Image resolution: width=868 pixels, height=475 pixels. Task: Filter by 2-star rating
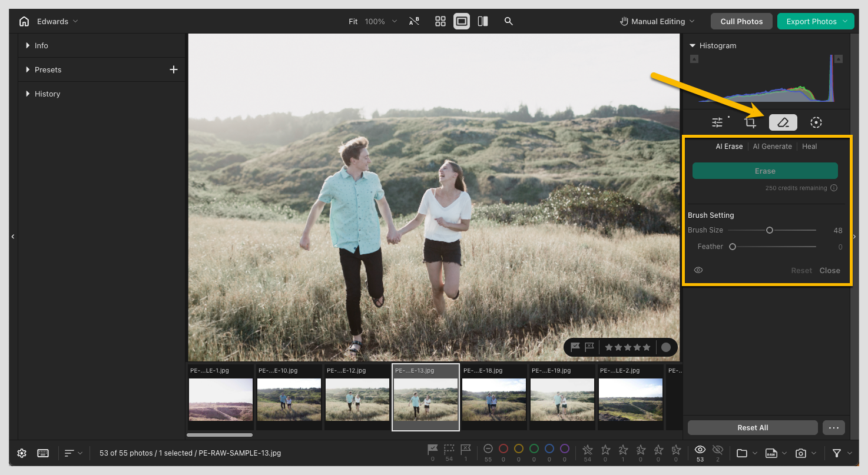tap(623, 450)
